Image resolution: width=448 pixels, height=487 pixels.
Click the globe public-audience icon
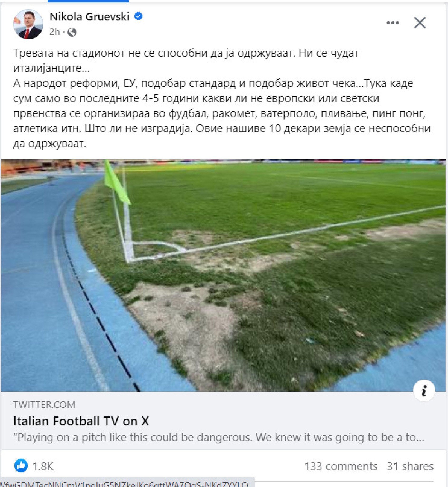(72, 32)
